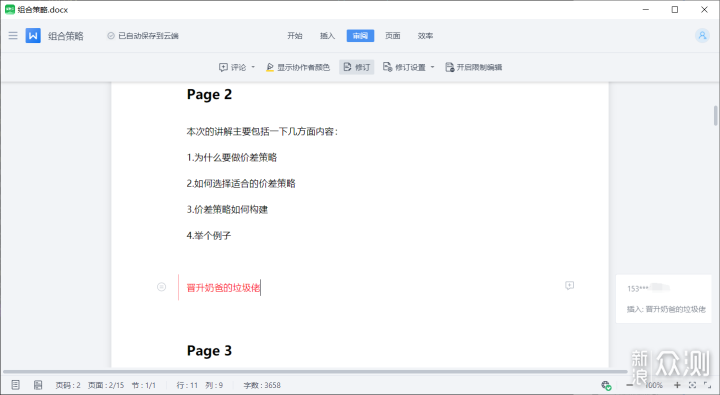Expand the 评论 dropdown arrow
The width and height of the screenshot is (720, 395).
[x=253, y=67]
